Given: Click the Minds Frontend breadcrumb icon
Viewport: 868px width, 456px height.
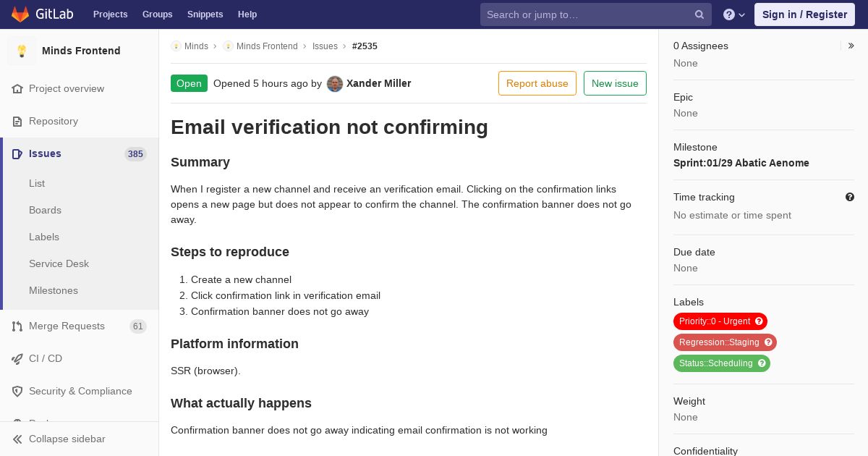Looking at the screenshot, I should (x=228, y=46).
